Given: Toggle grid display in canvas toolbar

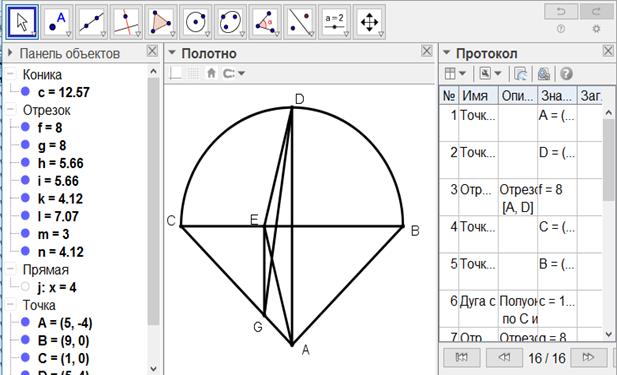Looking at the screenshot, I should click(193, 73).
